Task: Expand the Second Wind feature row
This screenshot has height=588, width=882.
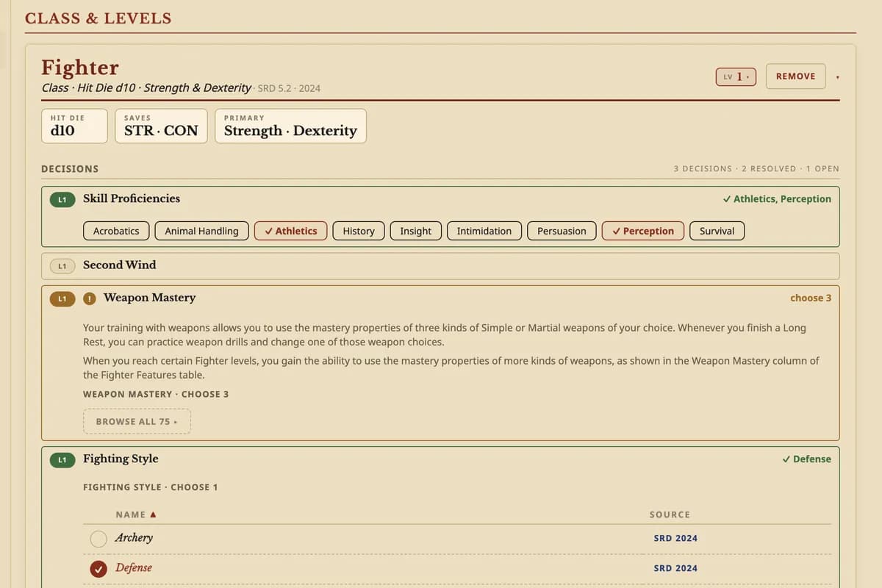Action: tap(440, 265)
